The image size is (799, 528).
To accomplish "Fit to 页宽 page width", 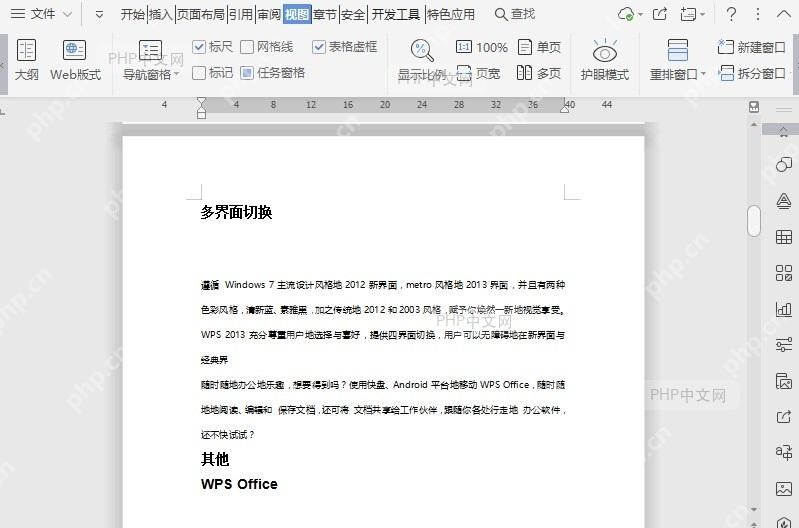I will (x=478, y=73).
